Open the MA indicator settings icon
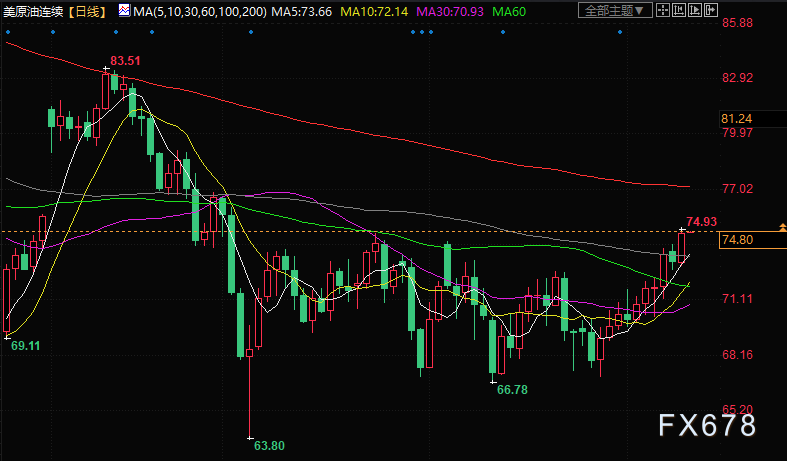Image resolution: width=787 pixels, height=461 pixels. coord(124,10)
